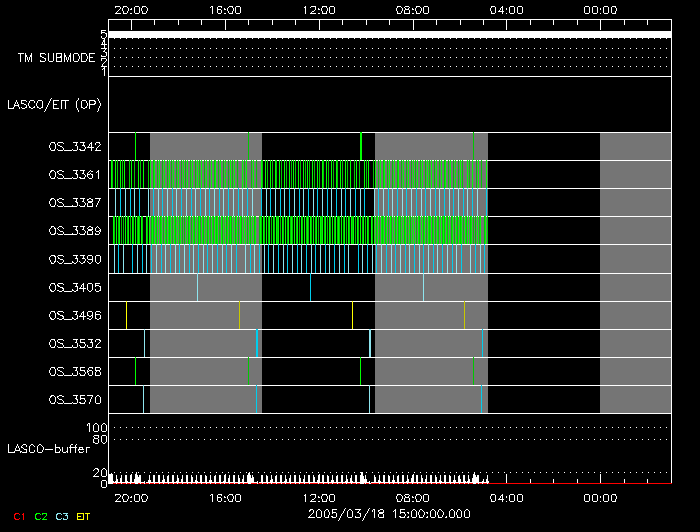Viewport: 700px width, 532px height.
Task: Click the top axis 20:00 label
Action: 131,10
